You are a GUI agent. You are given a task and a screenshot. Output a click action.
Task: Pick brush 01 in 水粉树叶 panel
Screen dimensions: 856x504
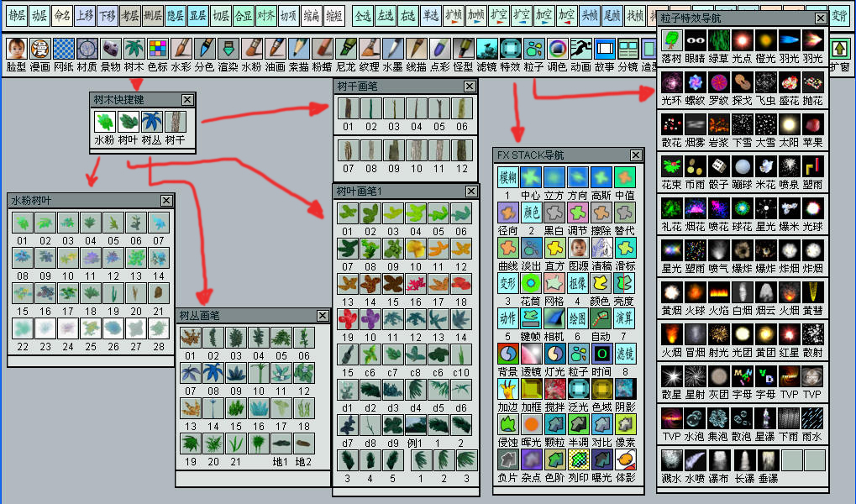23,223
